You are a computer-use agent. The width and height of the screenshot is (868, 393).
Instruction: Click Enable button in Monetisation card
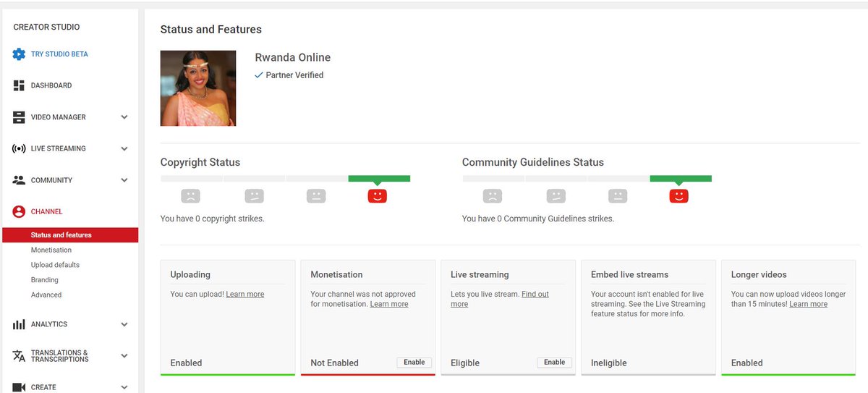[414, 362]
